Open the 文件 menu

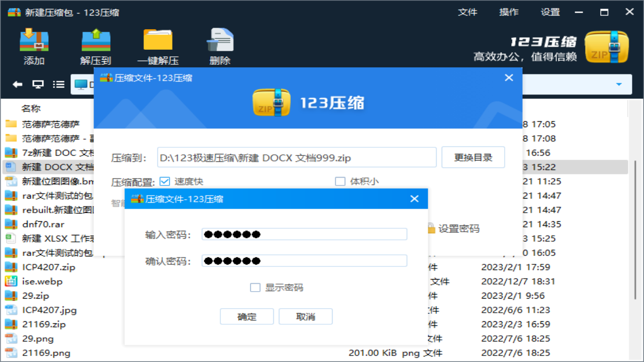(x=468, y=12)
